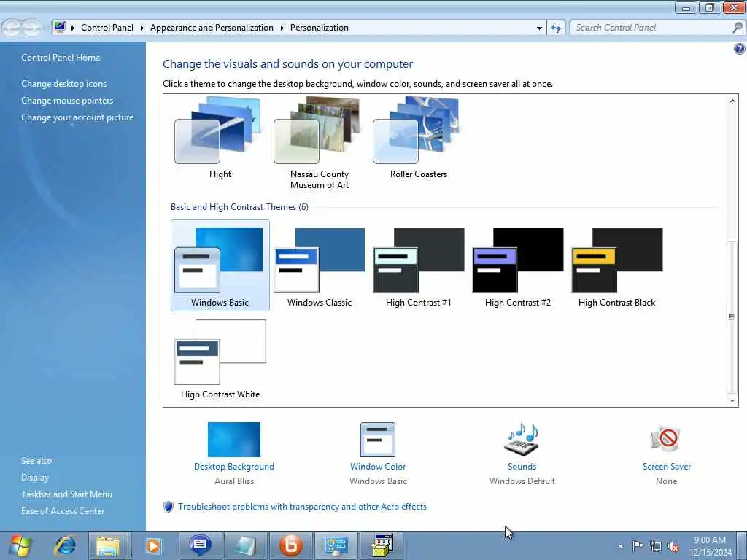The width and height of the screenshot is (747, 560).
Task: Click the network tray icon
Action: coord(656,546)
